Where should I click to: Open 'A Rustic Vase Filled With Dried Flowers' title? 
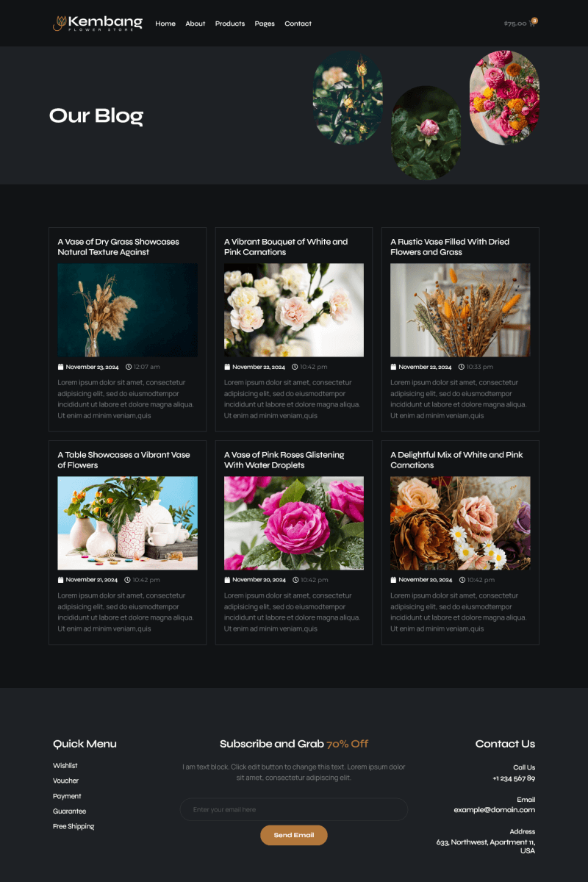[450, 247]
